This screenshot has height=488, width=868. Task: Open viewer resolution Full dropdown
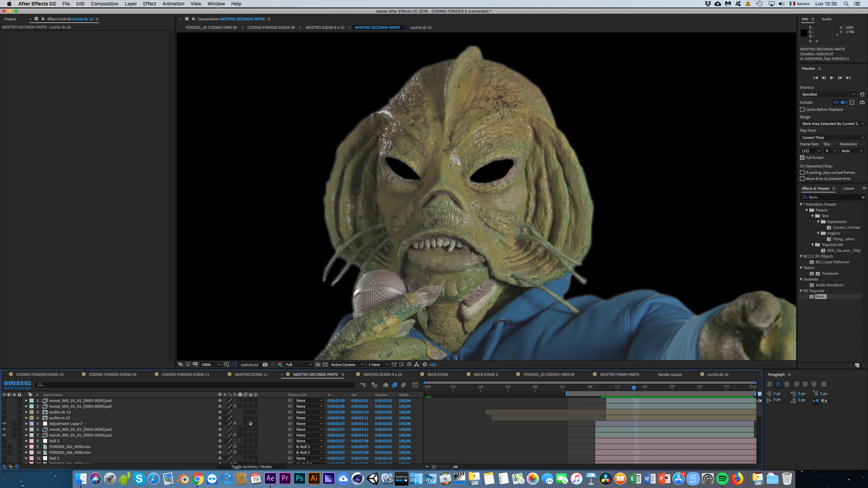298,365
